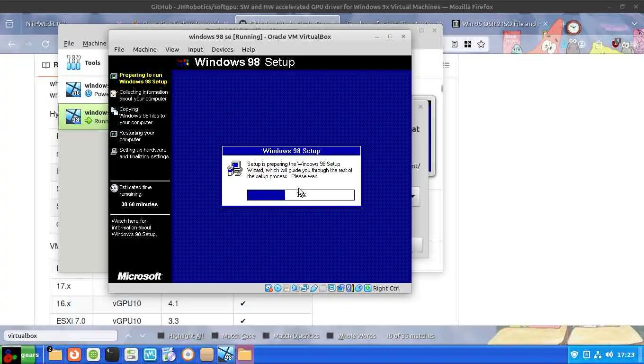Click find bar search field containing virtualbox
The height and width of the screenshot is (364, 644).
point(61,336)
